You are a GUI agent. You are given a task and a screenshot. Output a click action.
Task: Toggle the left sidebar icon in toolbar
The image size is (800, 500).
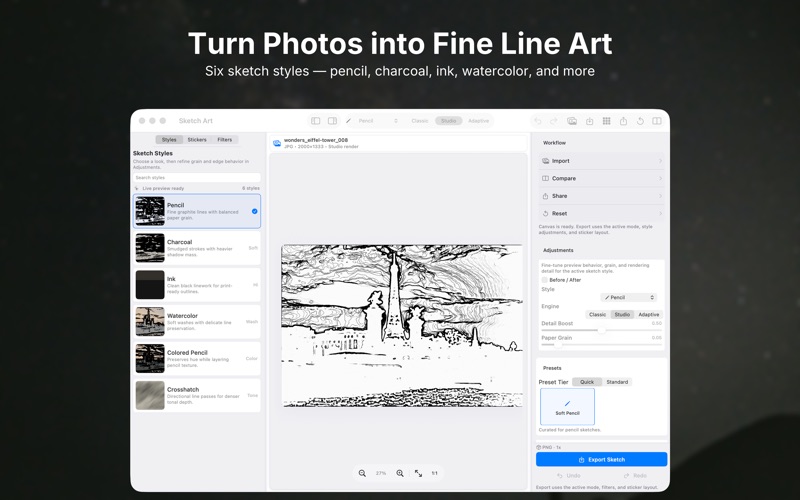315,121
